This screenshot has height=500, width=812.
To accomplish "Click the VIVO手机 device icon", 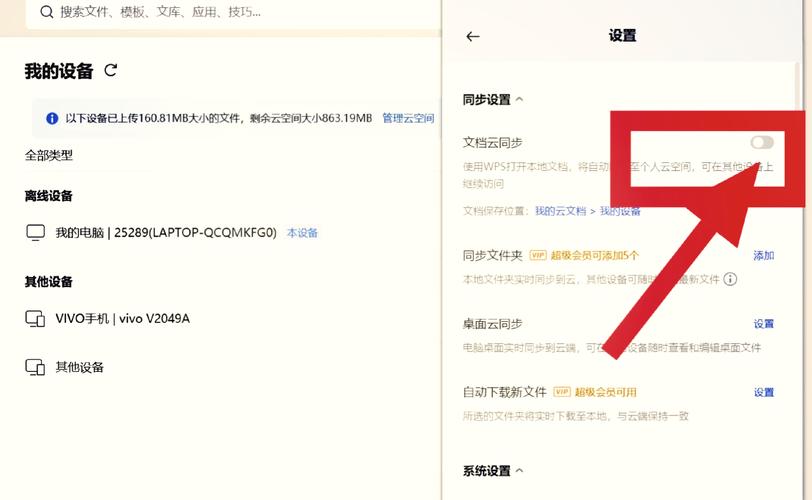I will tap(35, 319).
